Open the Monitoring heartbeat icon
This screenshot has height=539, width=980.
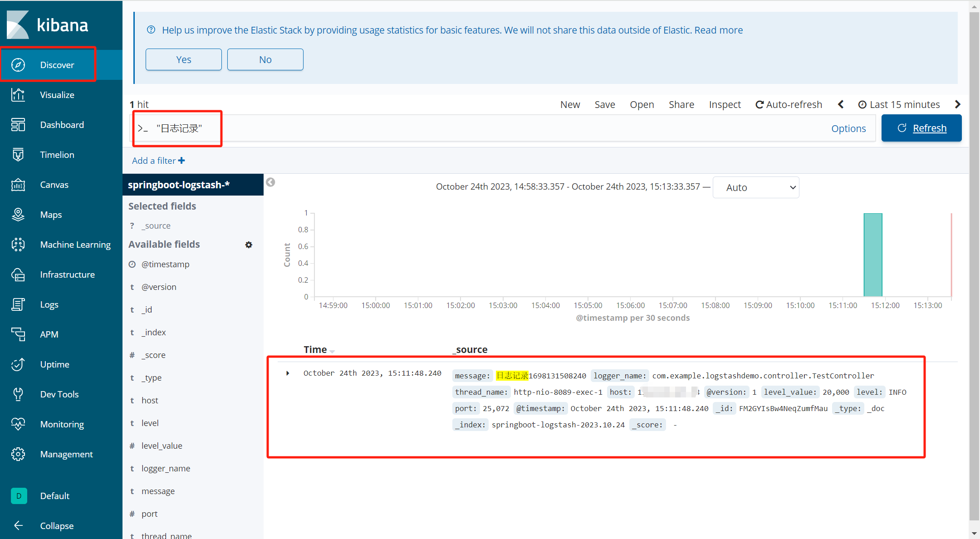click(x=18, y=424)
